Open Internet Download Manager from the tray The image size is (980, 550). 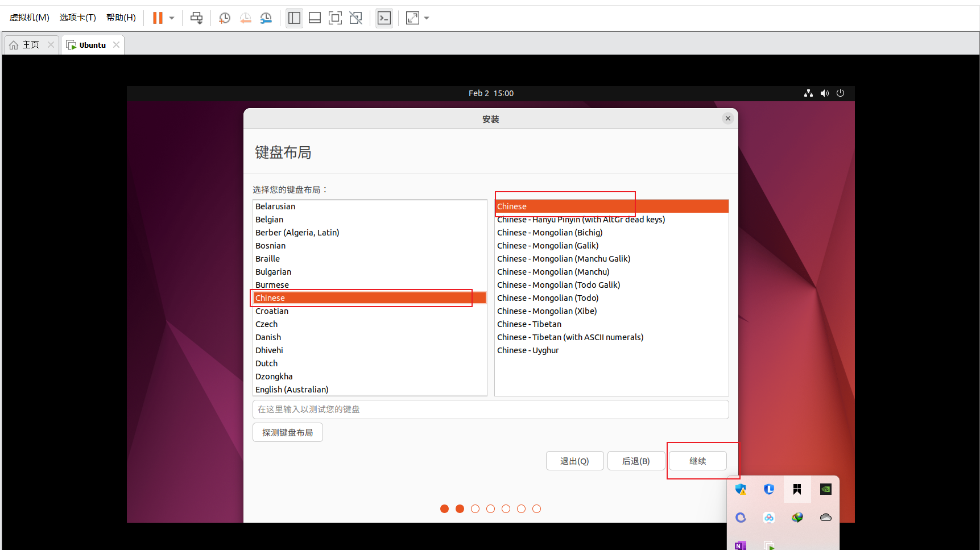coord(797,518)
